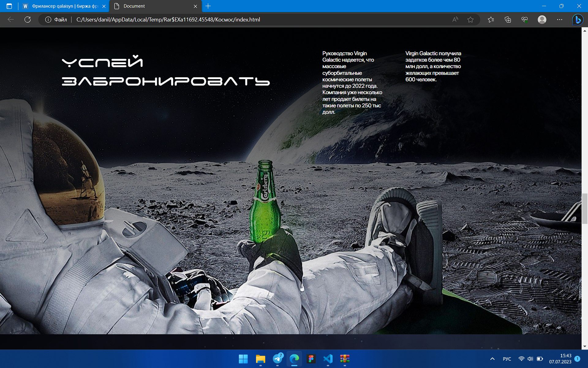The height and width of the screenshot is (368, 588).
Task: Open the Collections panel
Action: click(508, 20)
